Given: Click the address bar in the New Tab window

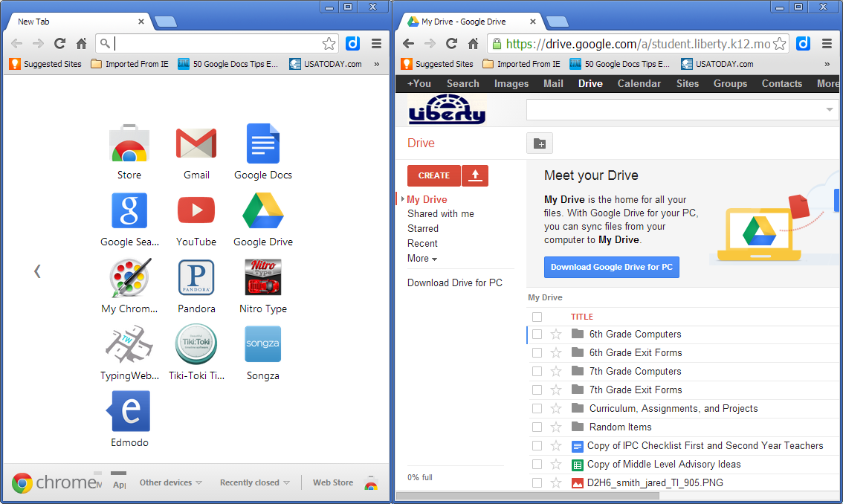Looking at the screenshot, I should 217,44.
